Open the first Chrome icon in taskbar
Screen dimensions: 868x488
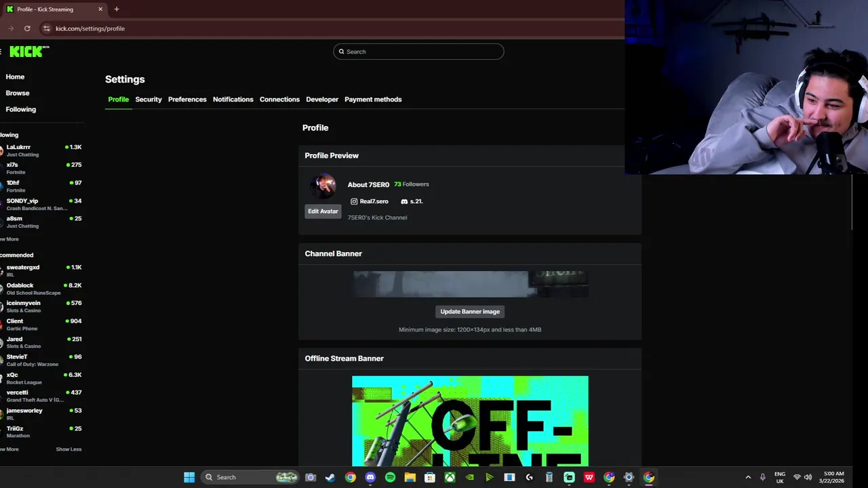tap(350, 477)
